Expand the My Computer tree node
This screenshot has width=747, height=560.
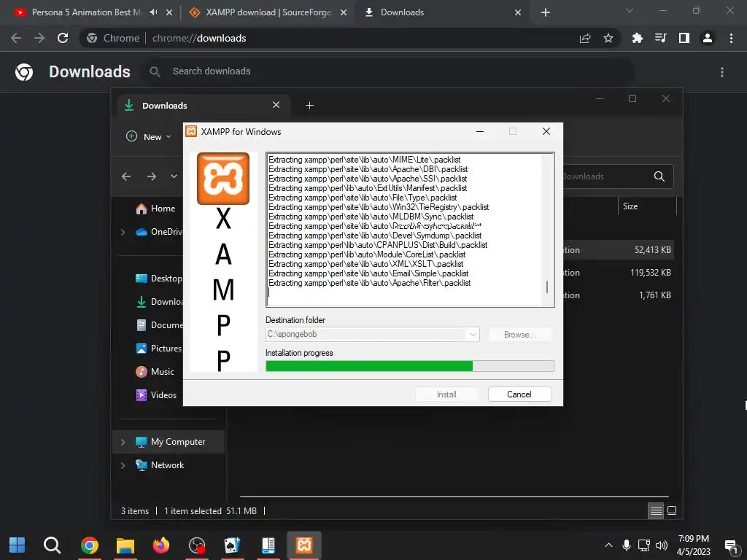tap(123, 442)
